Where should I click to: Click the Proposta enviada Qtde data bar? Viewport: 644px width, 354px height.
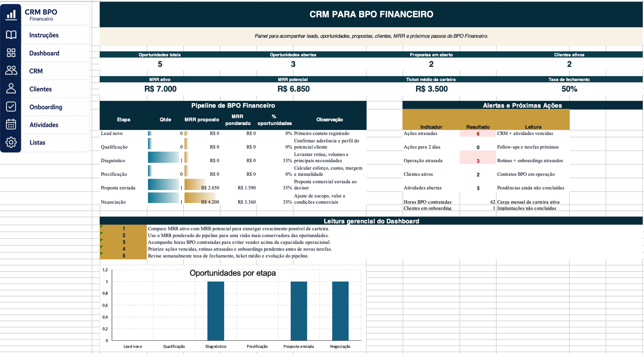point(163,185)
